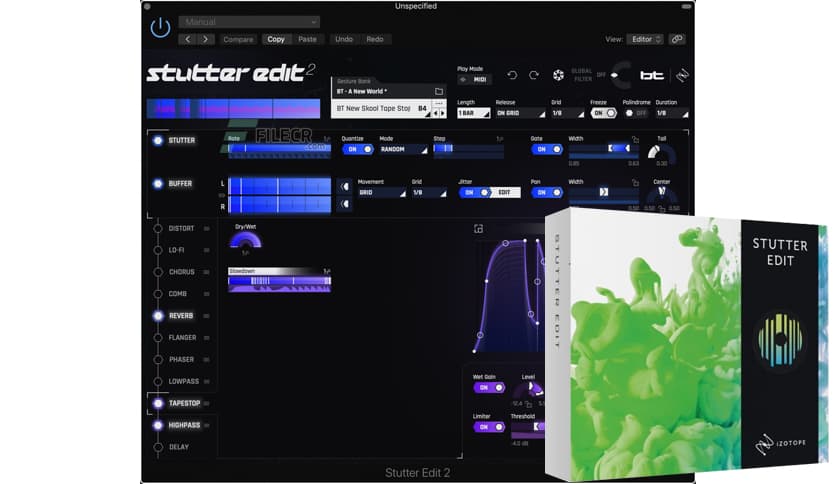Select the Tapestop module label

[184, 404]
